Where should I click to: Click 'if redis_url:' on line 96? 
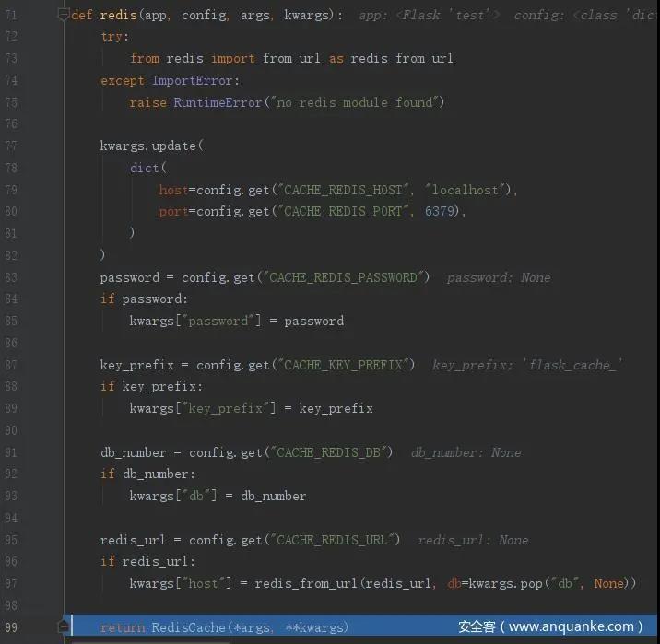[147, 562]
